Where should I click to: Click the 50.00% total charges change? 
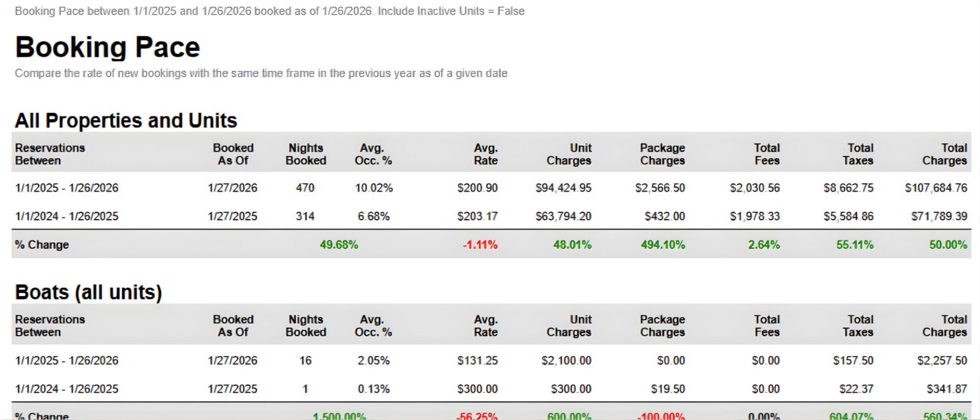pyautogui.click(x=948, y=245)
